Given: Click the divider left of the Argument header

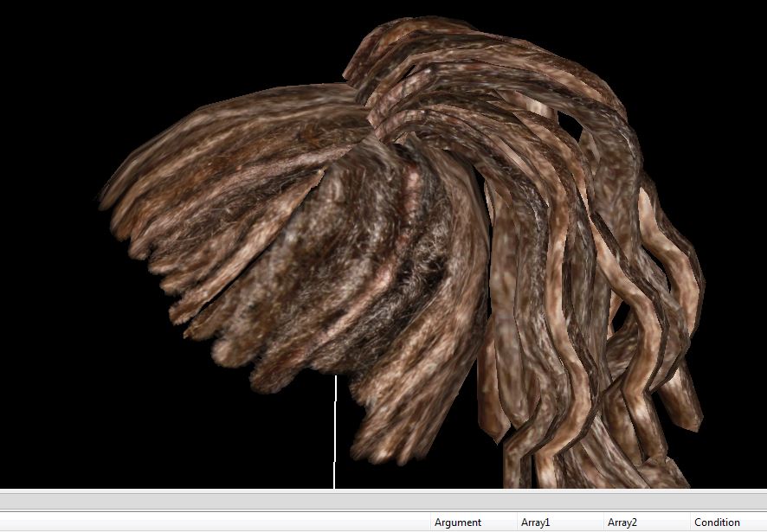Looking at the screenshot, I should click(x=430, y=522).
